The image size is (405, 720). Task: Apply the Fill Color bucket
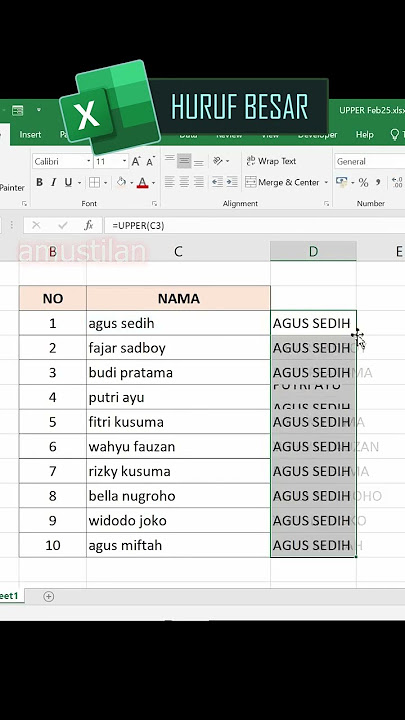tap(121, 182)
